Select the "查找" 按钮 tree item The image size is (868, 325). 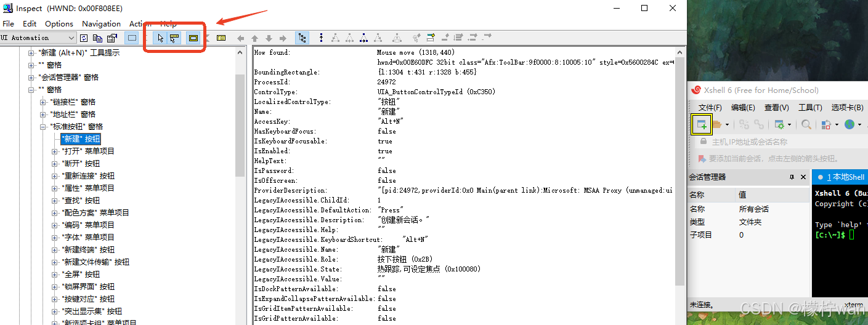coord(81,201)
